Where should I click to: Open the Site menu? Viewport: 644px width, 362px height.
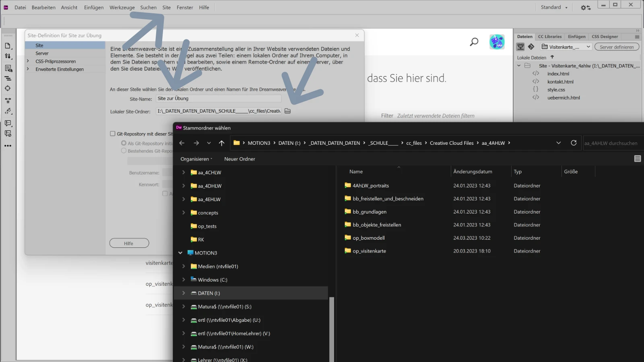[x=167, y=7]
